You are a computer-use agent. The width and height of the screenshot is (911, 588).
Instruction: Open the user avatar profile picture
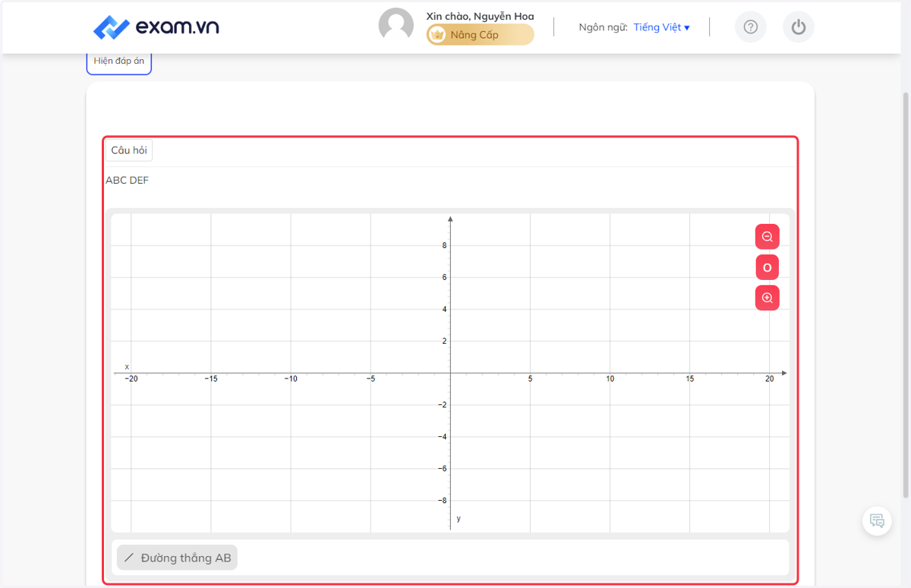point(396,25)
